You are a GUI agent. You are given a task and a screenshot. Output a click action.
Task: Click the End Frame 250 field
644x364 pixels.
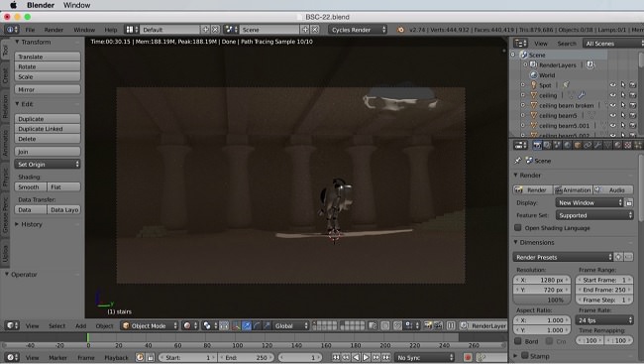[604, 290]
